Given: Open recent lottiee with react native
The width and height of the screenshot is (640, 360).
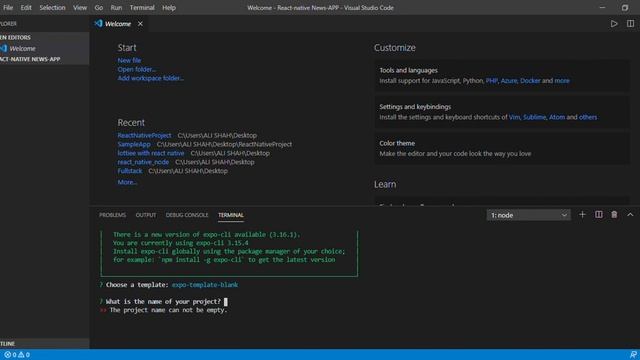Looking at the screenshot, I should 151,153.
